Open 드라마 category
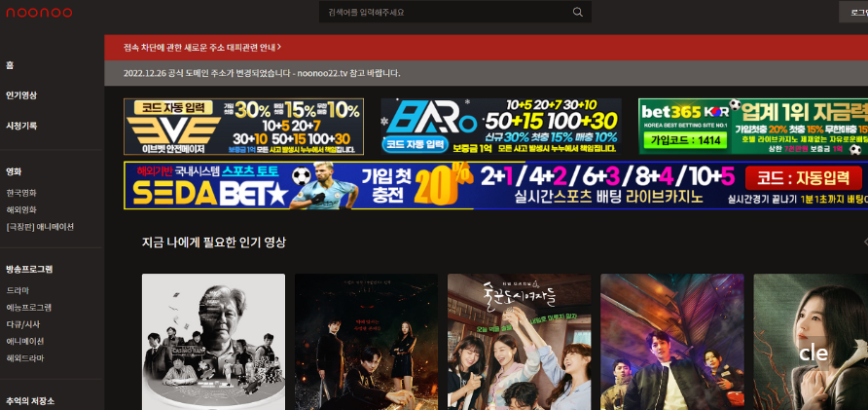Viewport: 868px width, 410px height. click(18, 290)
